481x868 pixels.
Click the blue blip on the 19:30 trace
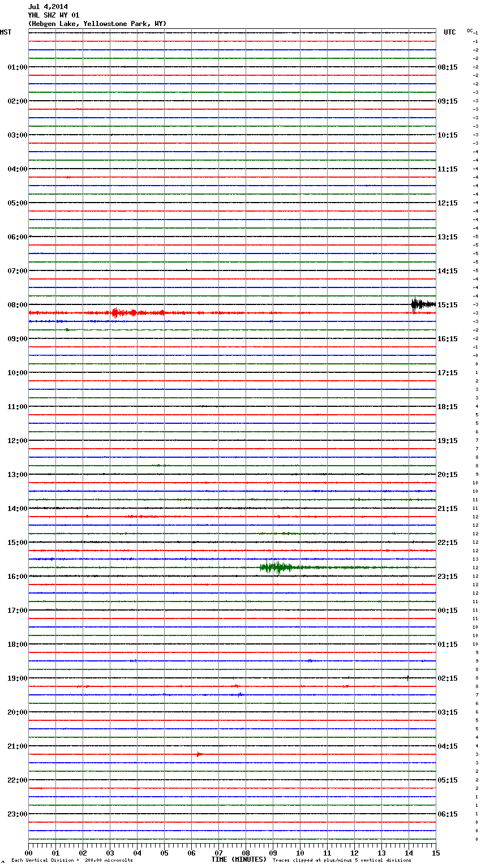pyautogui.click(x=240, y=694)
